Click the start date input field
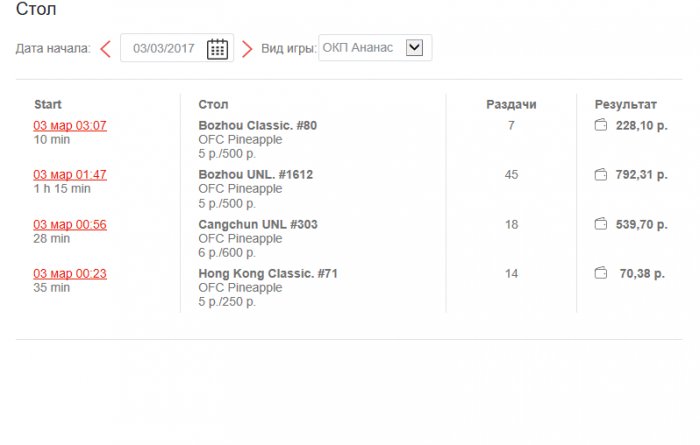 click(x=165, y=48)
